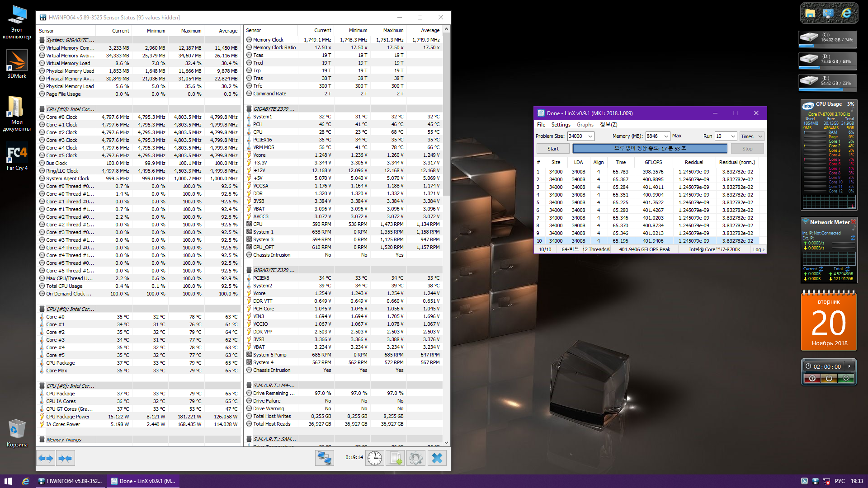Click the expand columns arrows icon

tap(46, 458)
